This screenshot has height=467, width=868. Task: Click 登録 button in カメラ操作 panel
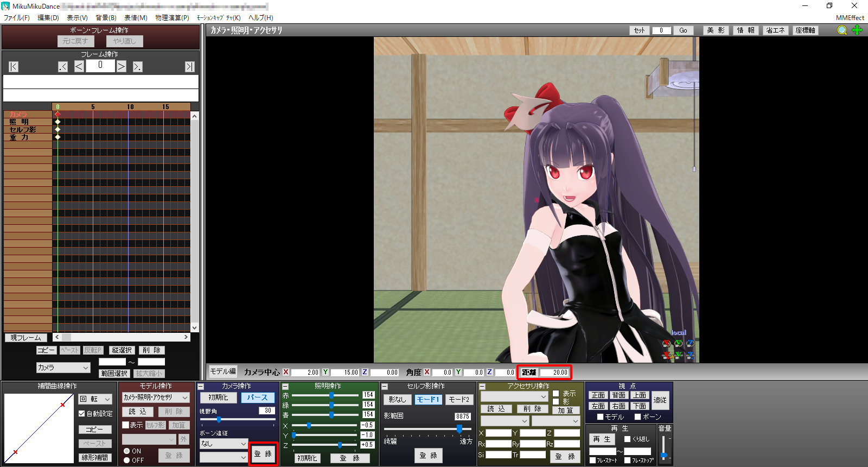tap(263, 454)
